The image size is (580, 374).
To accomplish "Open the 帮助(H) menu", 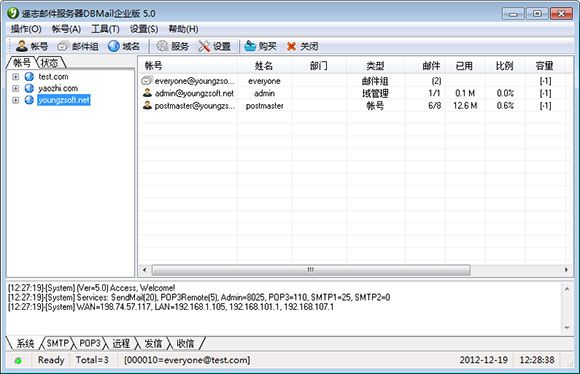I will pyautogui.click(x=183, y=29).
